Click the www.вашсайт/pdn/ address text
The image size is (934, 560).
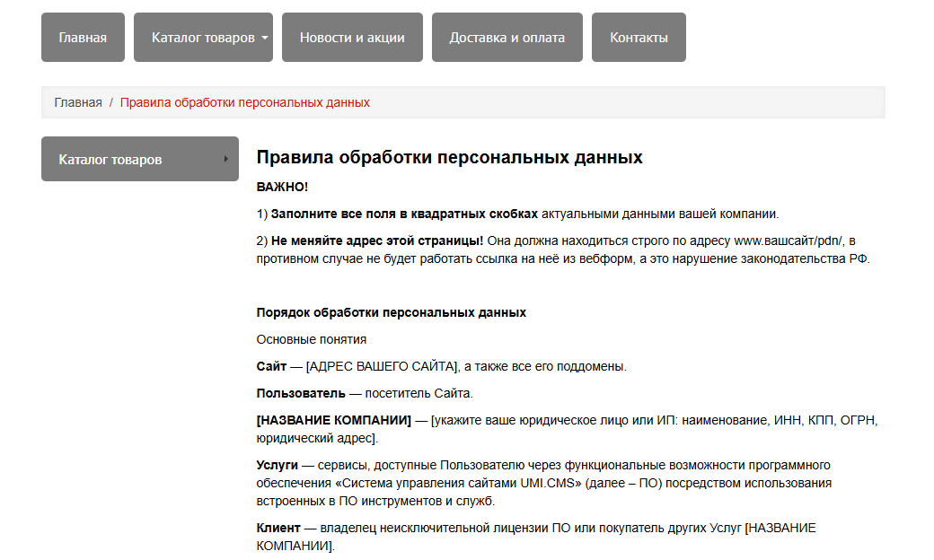(789, 241)
